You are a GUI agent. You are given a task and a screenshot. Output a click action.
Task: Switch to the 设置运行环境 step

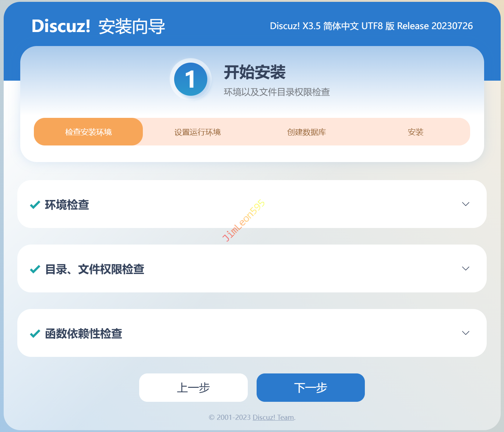point(197,132)
